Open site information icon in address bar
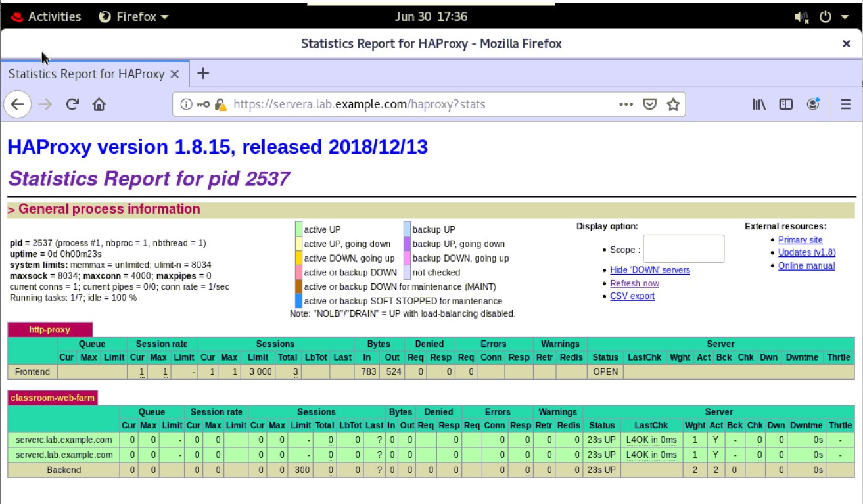The width and height of the screenshot is (863, 504). click(186, 104)
